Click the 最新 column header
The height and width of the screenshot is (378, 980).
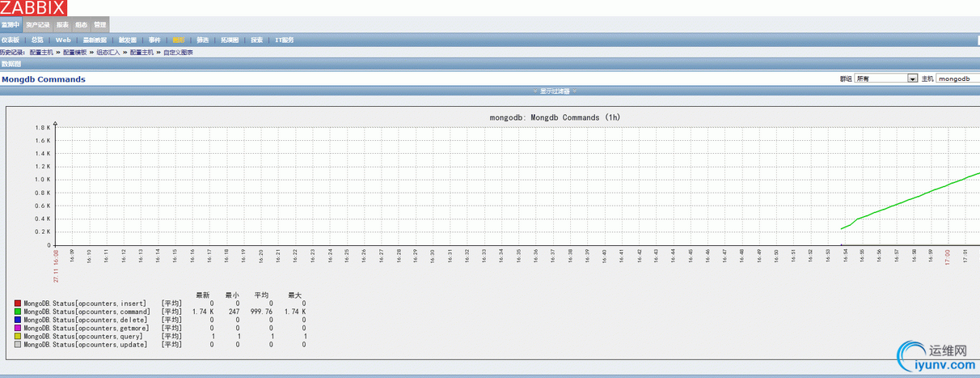(203, 295)
